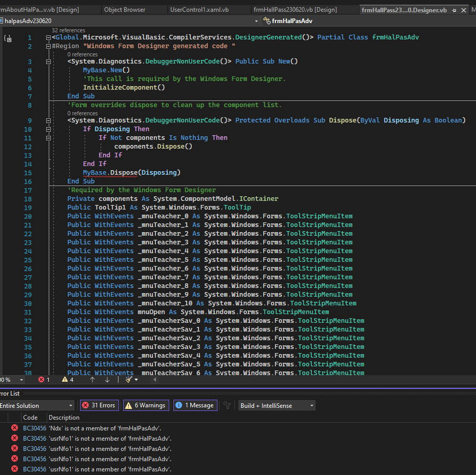Toggle the 6 Warnings filter
Viewport: 476px width, 475px height.
click(146, 405)
